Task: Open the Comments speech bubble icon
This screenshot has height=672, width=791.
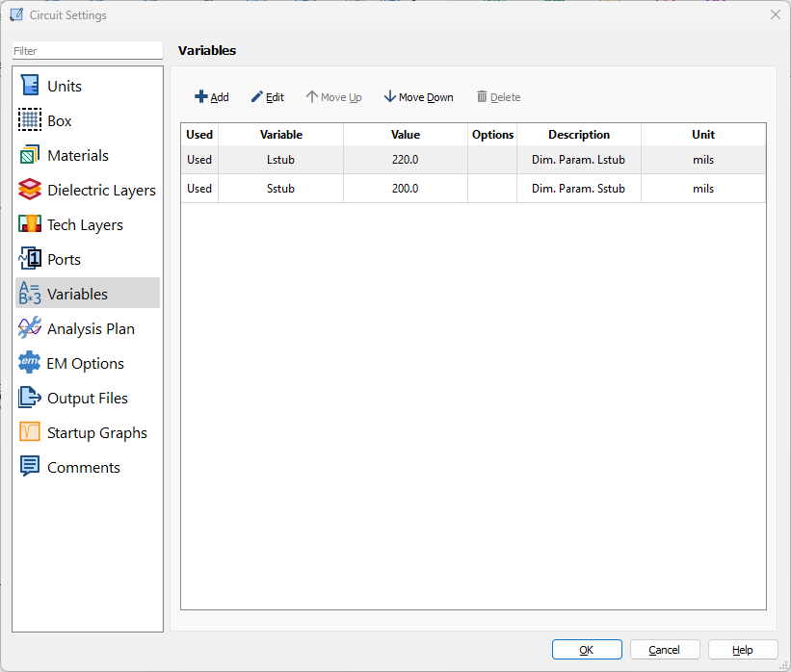Action: pos(30,467)
